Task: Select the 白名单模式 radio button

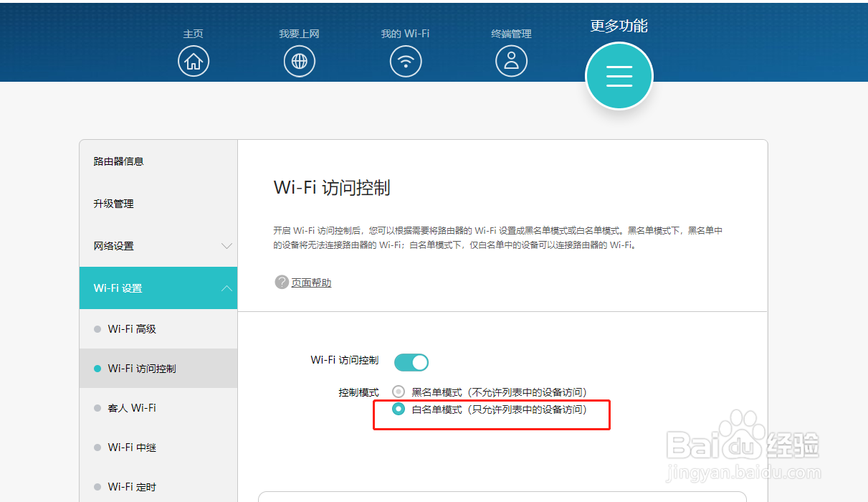Action: point(398,410)
